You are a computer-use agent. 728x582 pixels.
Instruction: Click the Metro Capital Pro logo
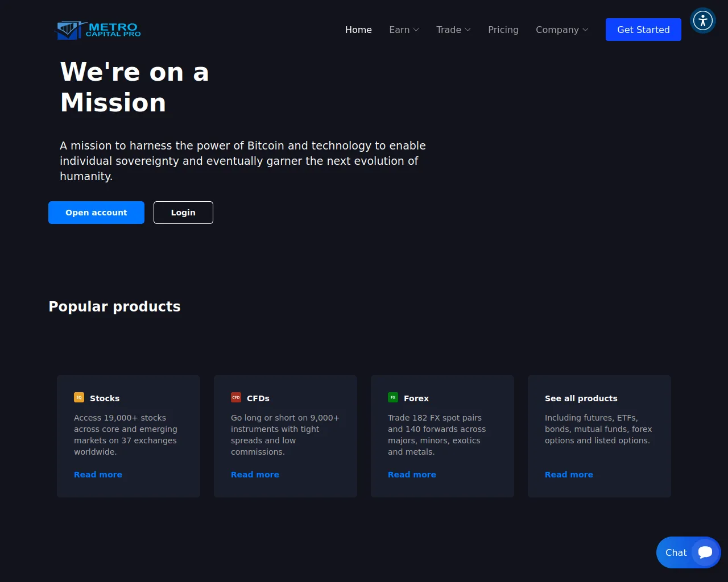(x=98, y=30)
